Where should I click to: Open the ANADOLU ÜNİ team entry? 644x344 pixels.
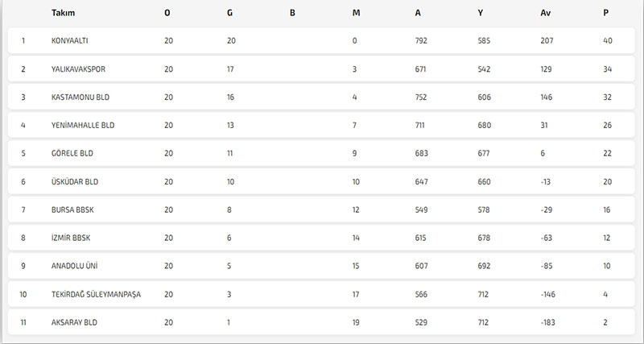click(74, 266)
